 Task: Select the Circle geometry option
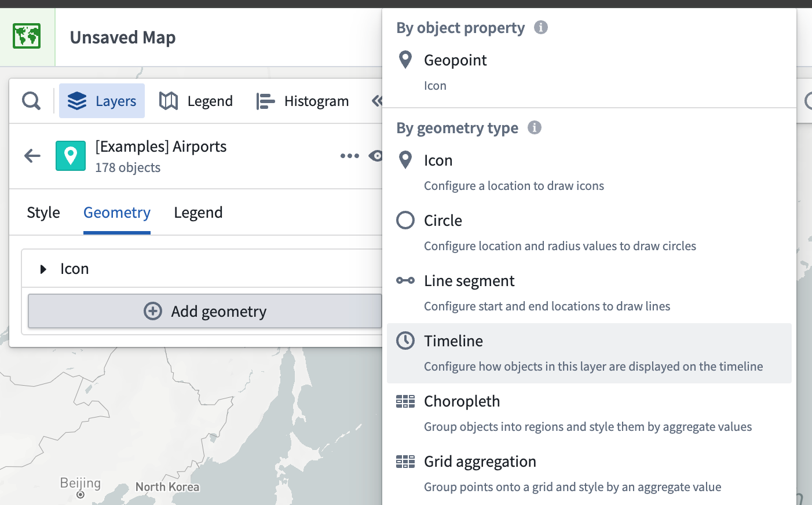443,221
